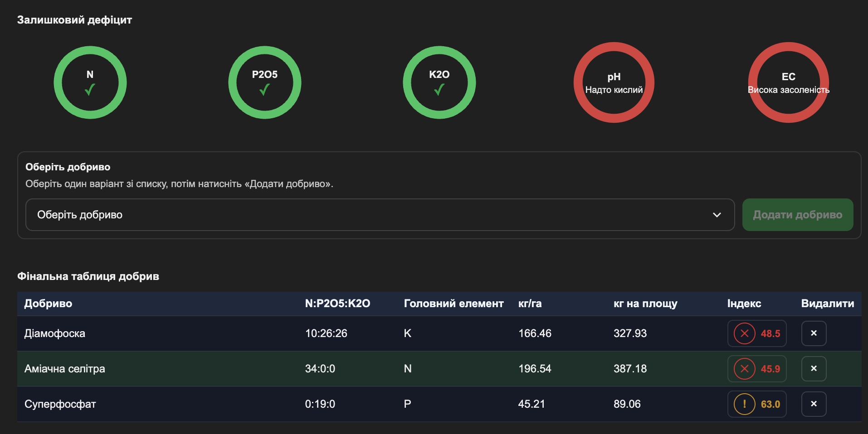
Task: Click the 45.9 index badge for Аміачна селітра
Action: click(757, 369)
